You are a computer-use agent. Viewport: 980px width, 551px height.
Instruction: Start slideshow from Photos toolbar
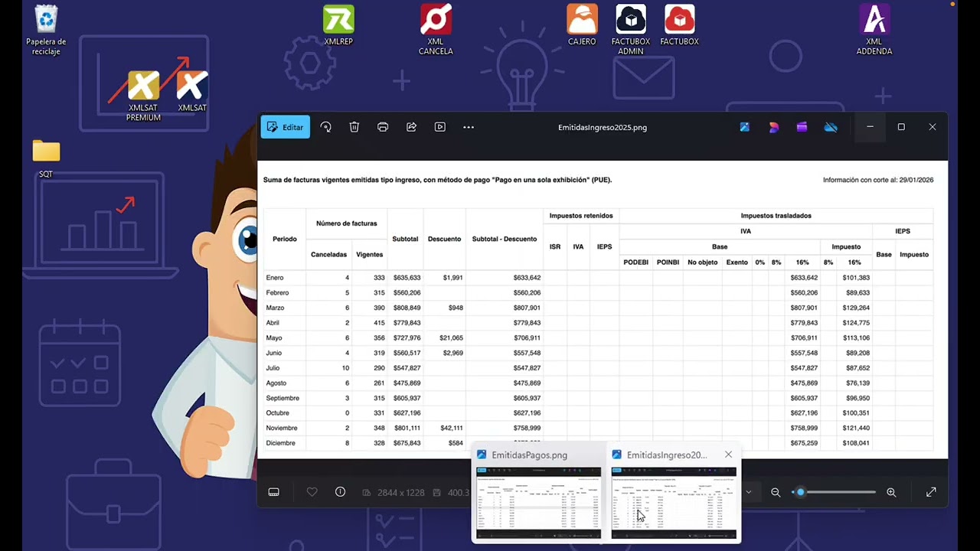440,127
